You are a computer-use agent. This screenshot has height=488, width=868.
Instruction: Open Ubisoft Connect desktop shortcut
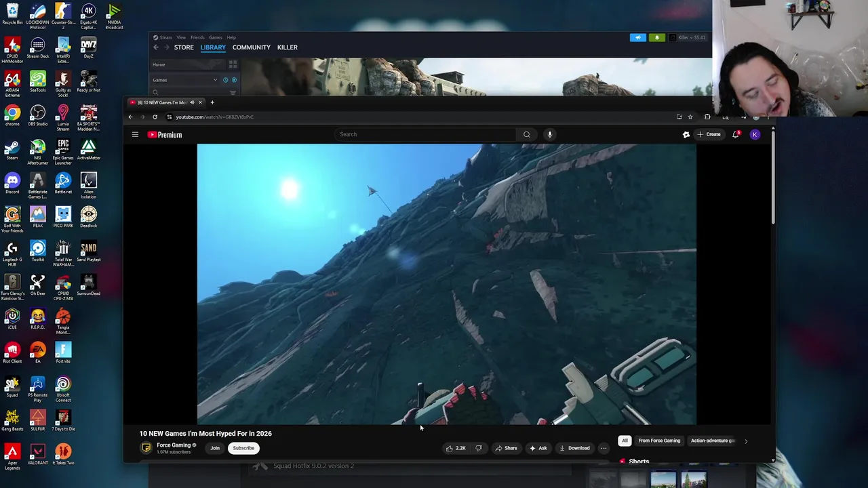pyautogui.click(x=63, y=389)
